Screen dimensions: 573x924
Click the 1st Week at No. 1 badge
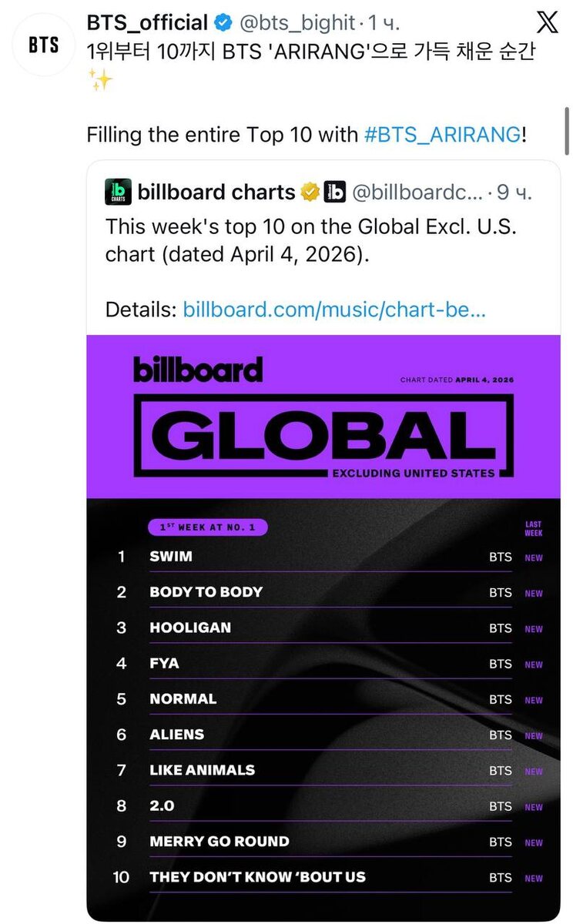point(207,527)
